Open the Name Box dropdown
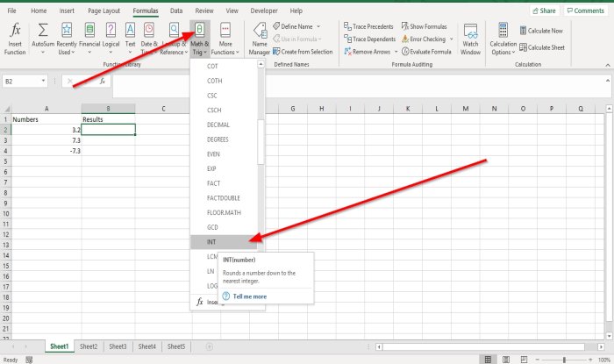Viewport: 614px width, 364px height. 43,81
